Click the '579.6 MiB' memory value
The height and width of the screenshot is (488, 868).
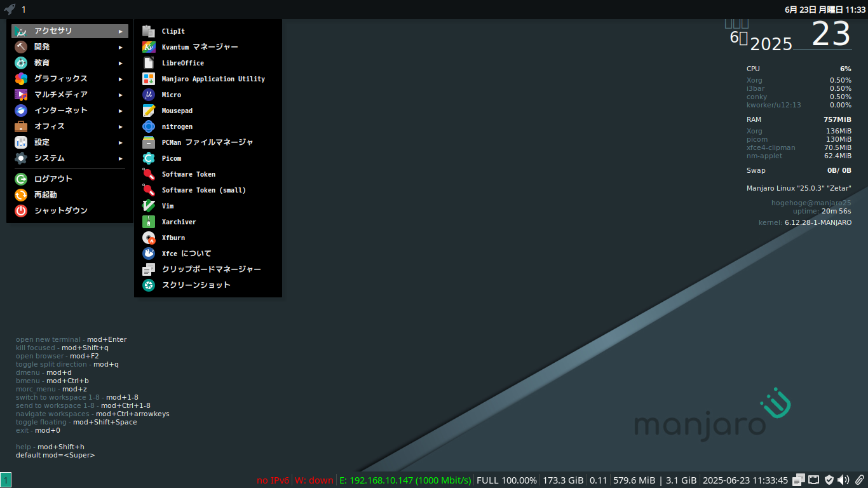(x=634, y=480)
